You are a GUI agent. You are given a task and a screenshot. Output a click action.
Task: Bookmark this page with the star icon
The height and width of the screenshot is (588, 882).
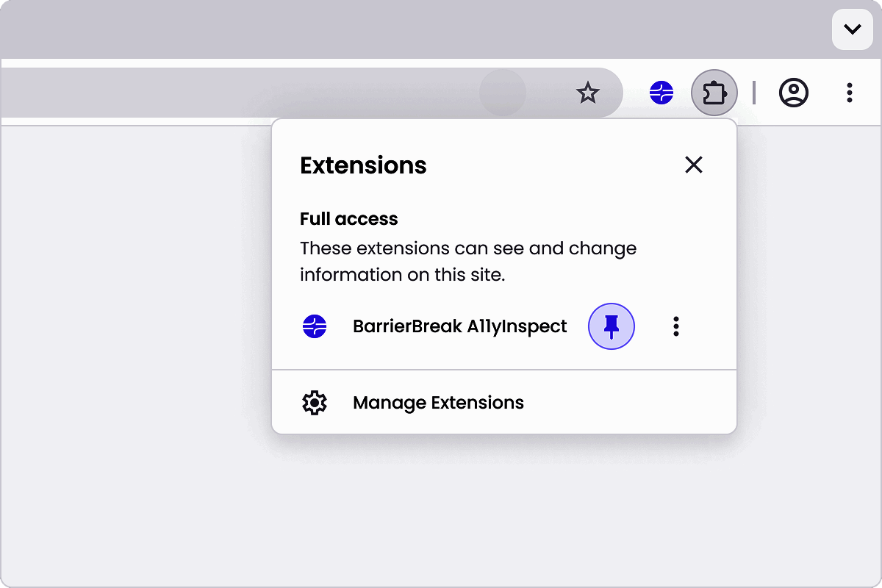(587, 93)
